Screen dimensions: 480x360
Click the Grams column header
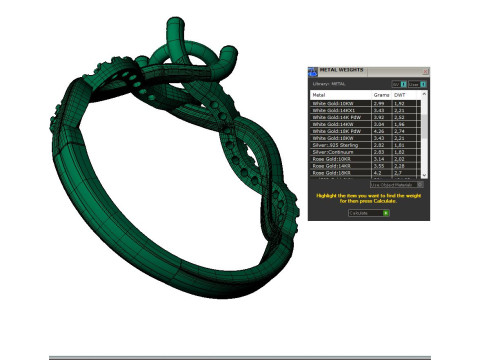point(381,95)
